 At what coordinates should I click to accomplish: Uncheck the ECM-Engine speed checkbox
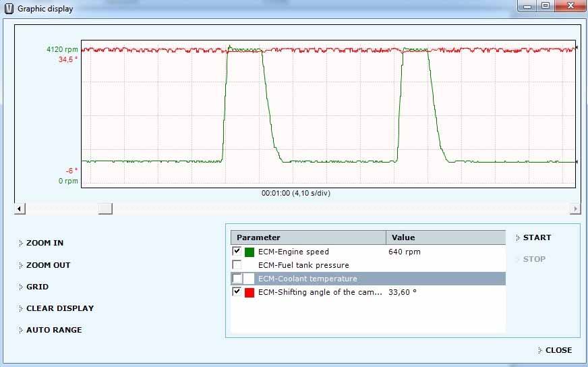(x=237, y=252)
